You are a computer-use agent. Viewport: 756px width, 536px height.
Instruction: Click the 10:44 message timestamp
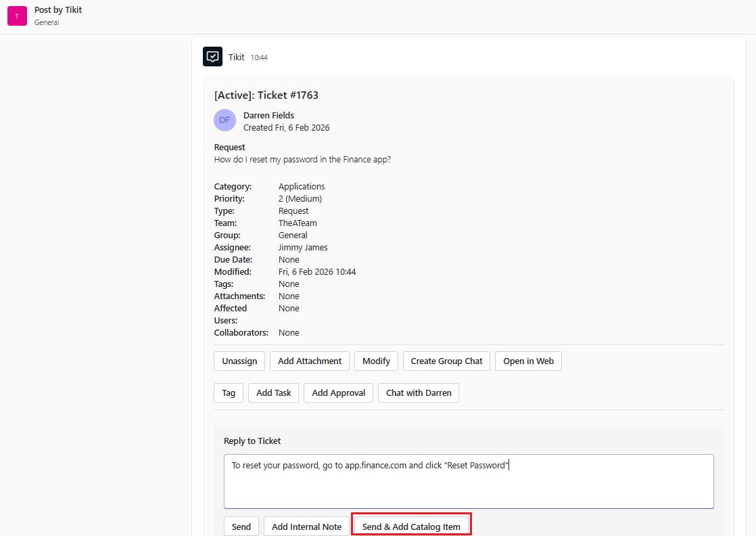[x=259, y=58]
